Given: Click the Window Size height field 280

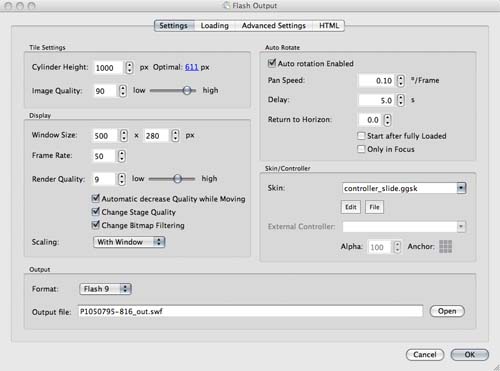Looking at the screenshot, I should (155, 136).
